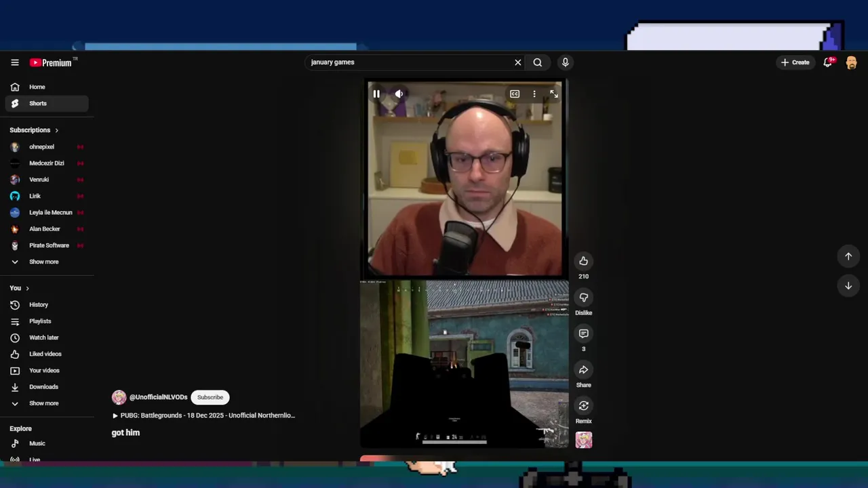This screenshot has width=868, height=488.
Task: Open the Lirik channel
Action: (47, 196)
